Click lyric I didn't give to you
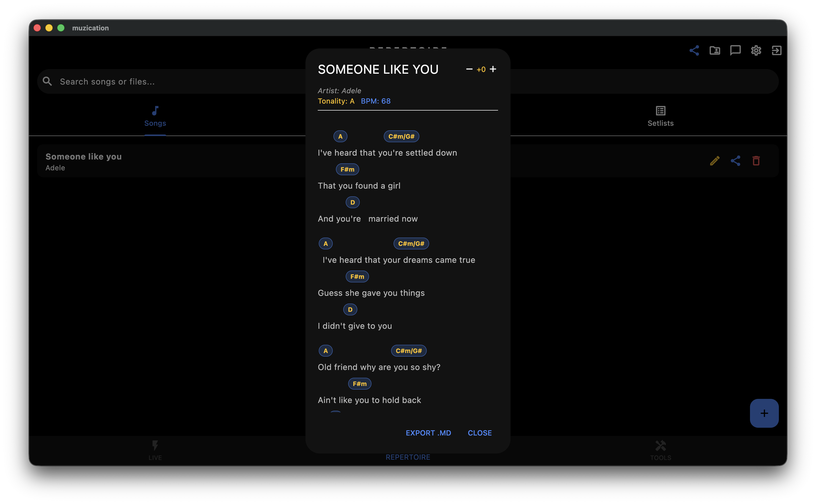Viewport: 816px width, 504px height. coord(355,326)
